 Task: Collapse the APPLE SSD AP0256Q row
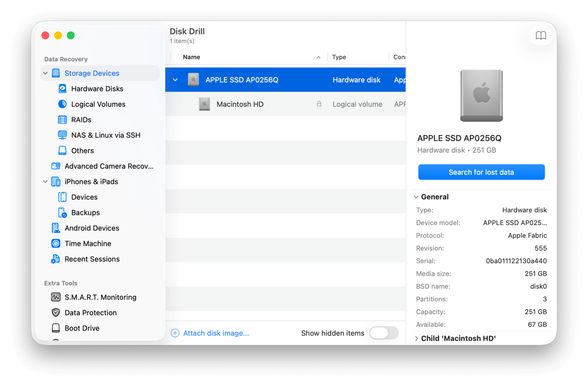pos(175,80)
